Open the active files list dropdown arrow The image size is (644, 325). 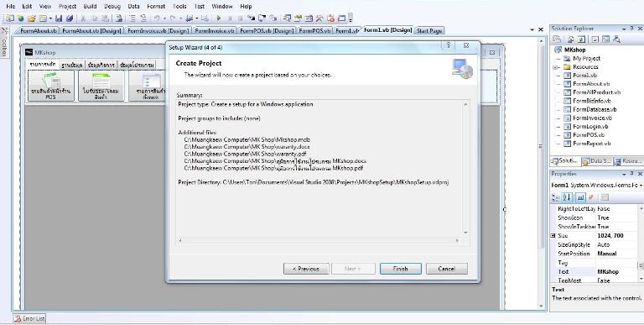[532, 29]
